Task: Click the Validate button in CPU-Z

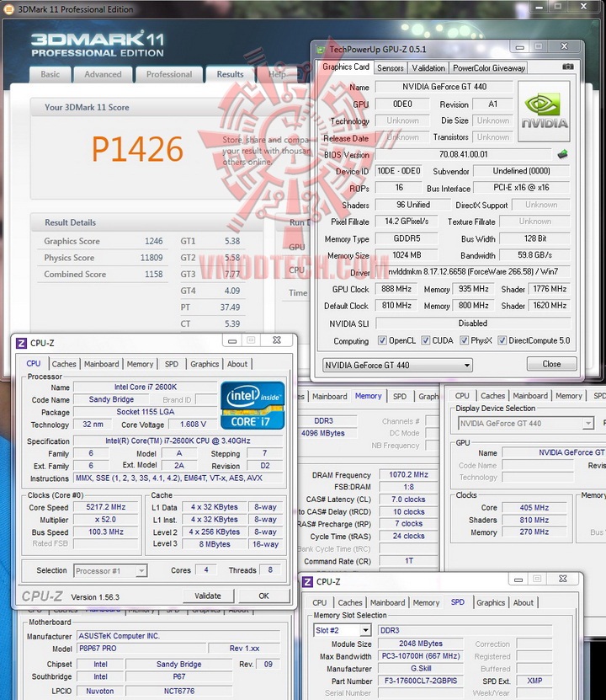Action: pos(208,596)
